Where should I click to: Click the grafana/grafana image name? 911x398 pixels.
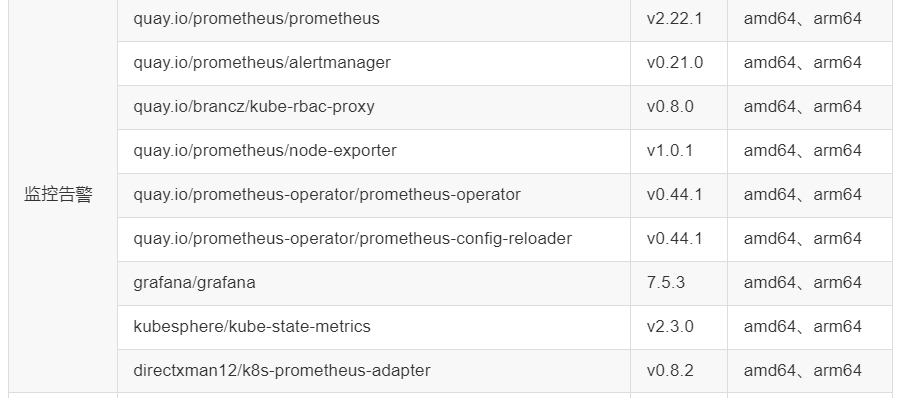coord(194,283)
